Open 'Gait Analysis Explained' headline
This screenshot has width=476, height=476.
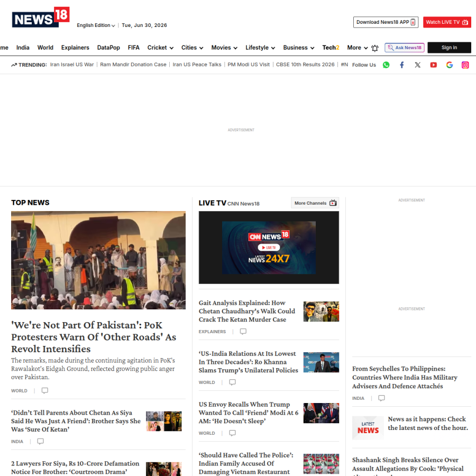247,311
